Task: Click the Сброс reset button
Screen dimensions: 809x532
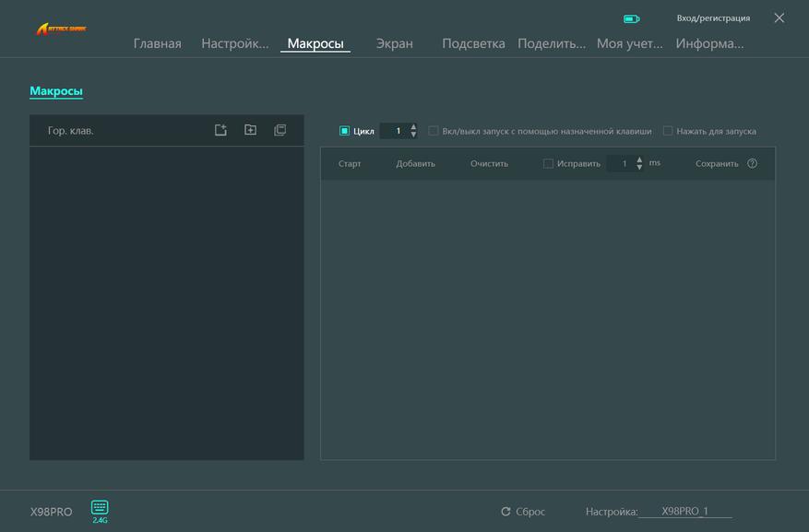Action: (523, 512)
